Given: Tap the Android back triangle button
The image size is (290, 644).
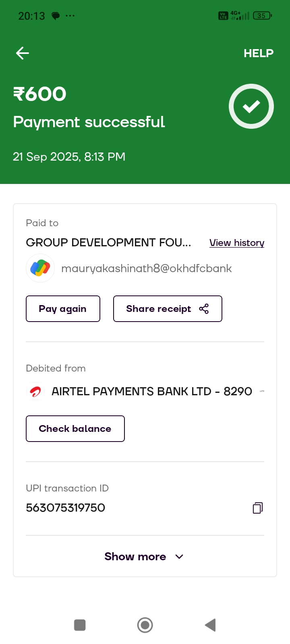Looking at the screenshot, I should (210, 625).
